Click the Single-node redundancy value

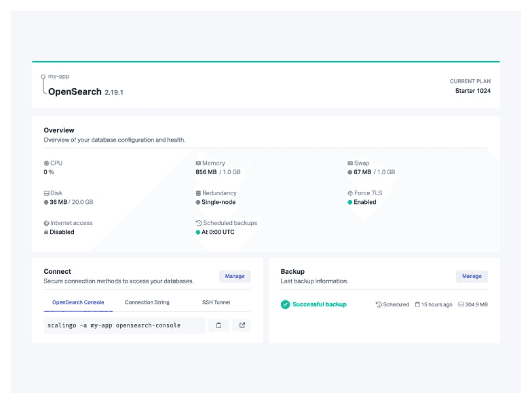(x=218, y=202)
